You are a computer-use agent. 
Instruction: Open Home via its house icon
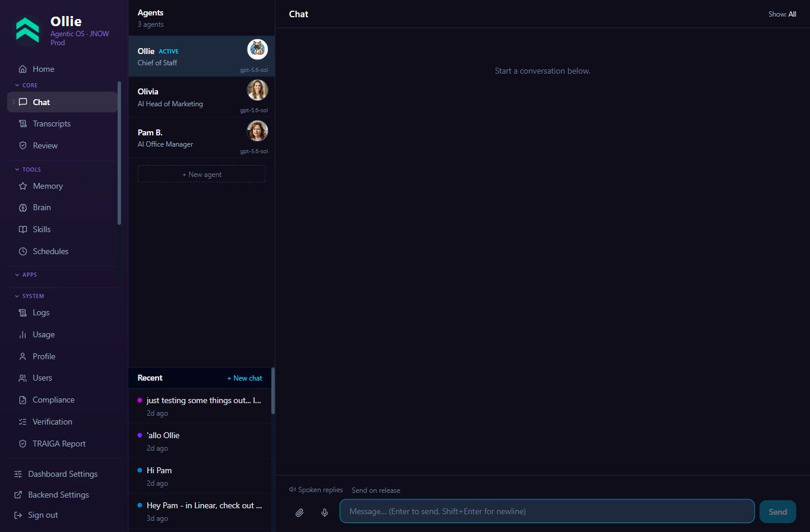(23, 69)
